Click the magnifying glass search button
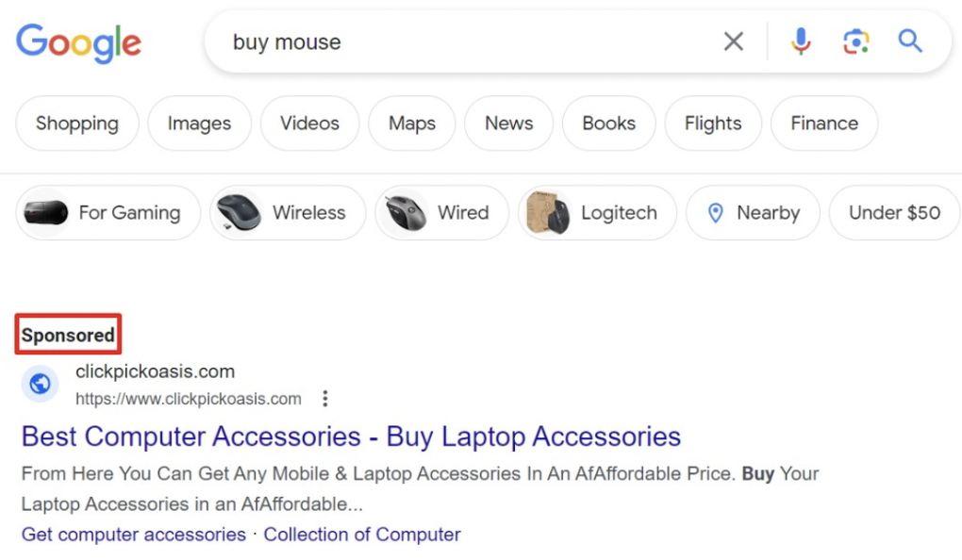 coord(910,41)
